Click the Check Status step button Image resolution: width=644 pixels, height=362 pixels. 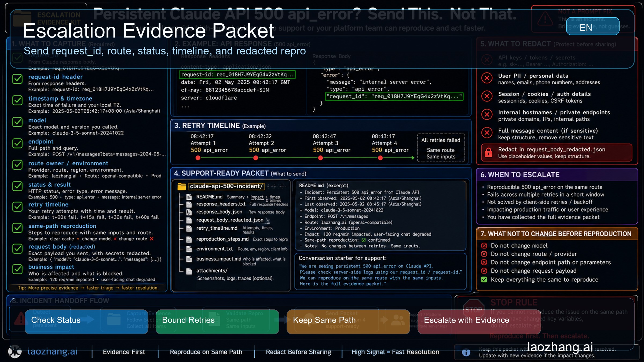pos(86,322)
